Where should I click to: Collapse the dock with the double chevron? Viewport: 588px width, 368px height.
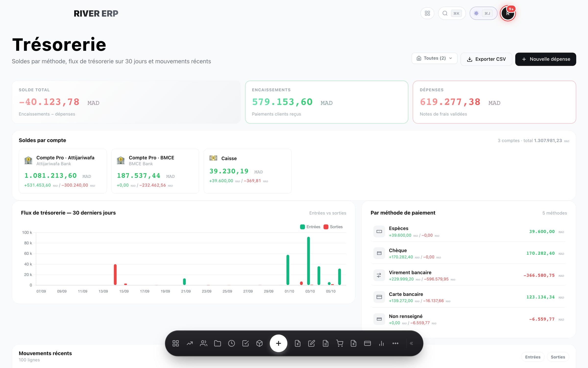(412, 343)
